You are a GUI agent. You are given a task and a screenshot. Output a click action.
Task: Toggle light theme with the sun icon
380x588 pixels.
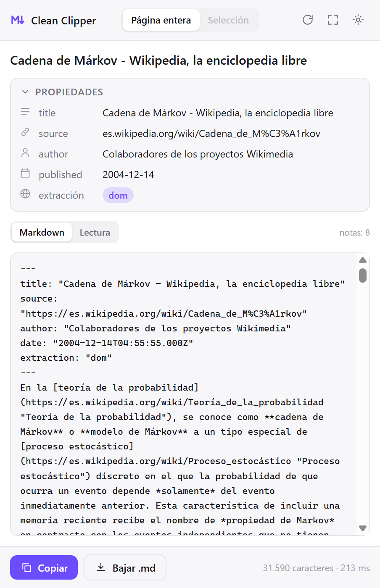tap(358, 20)
